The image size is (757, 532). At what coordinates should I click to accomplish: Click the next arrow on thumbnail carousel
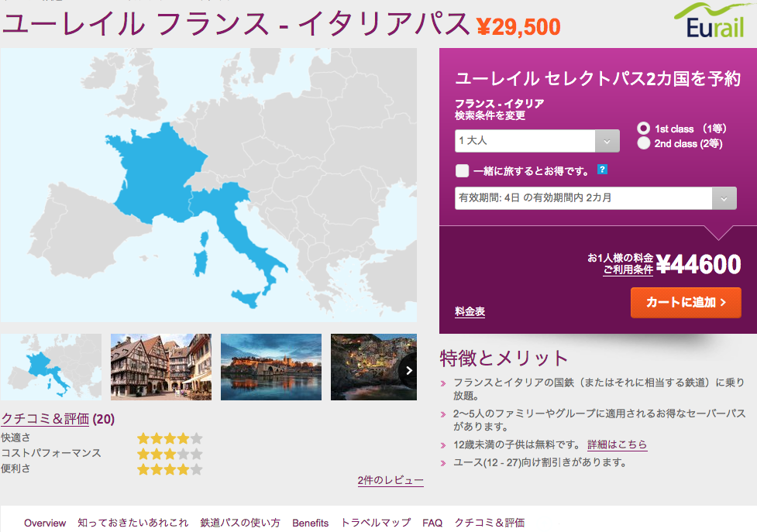tap(409, 370)
